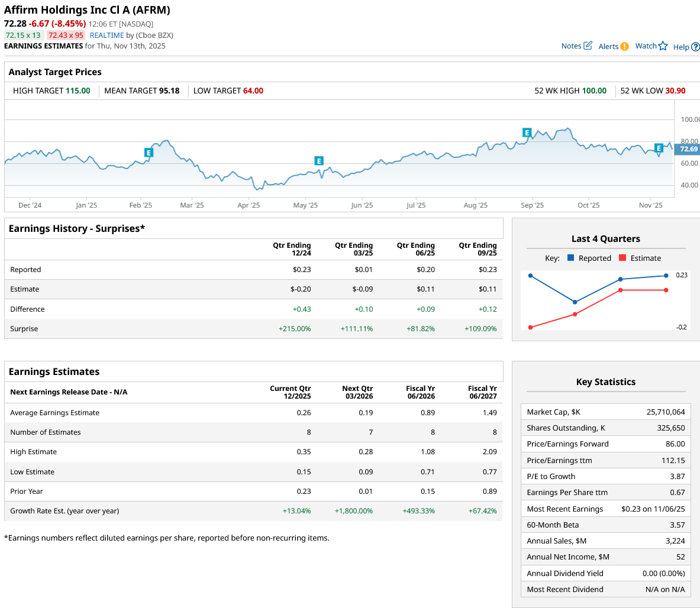Image resolution: width=700 pixels, height=608 pixels.
Task: Click the Annual Net Income row
Action: tap(605, 557)
